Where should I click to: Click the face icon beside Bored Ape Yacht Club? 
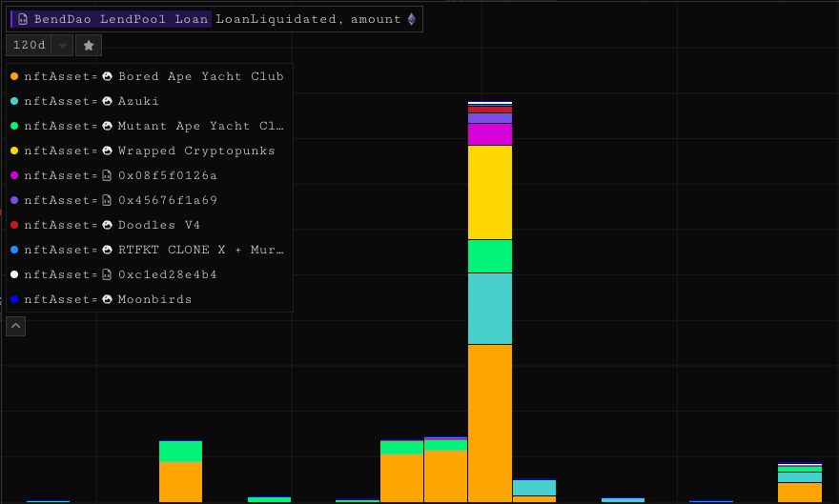click(107, 76)
